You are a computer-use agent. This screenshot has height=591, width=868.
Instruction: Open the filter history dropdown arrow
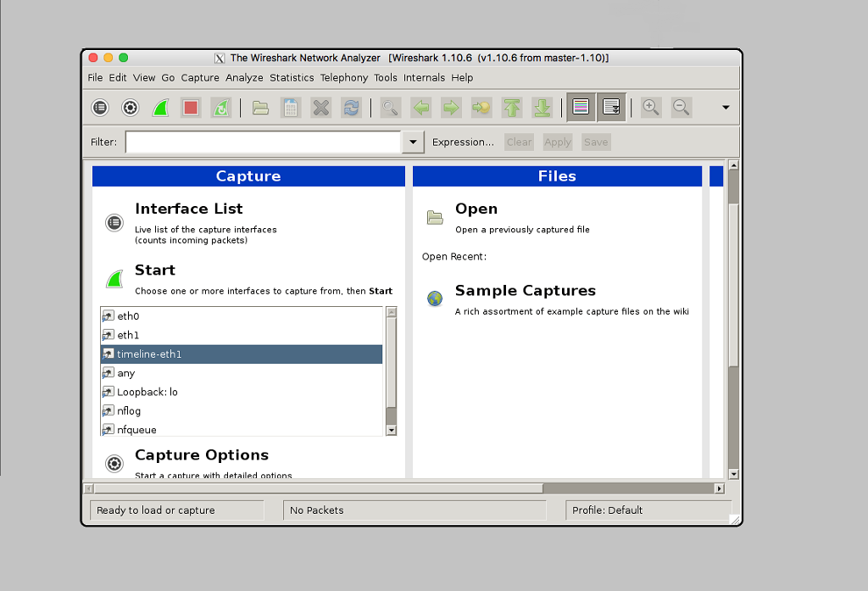[413, 142]
